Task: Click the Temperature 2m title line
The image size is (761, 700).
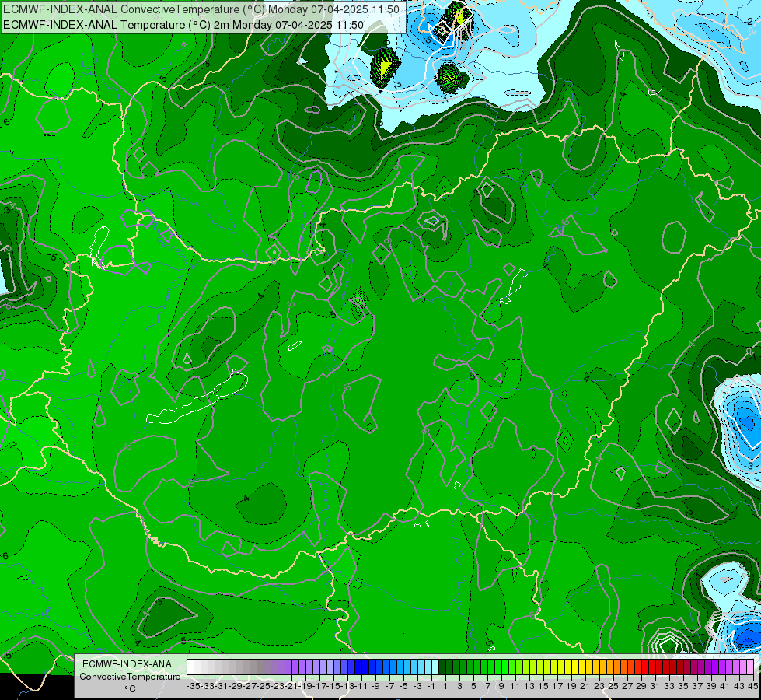Action: point(183,25)
